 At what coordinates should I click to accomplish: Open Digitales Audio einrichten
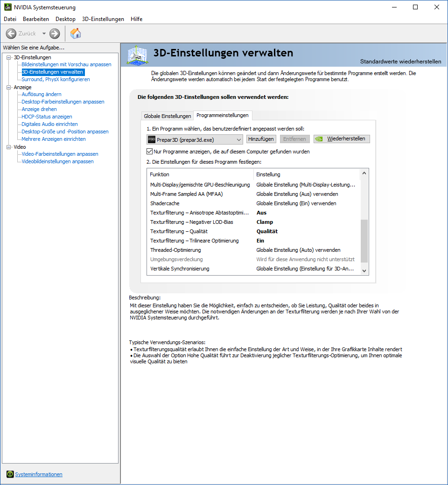[49, 124]
